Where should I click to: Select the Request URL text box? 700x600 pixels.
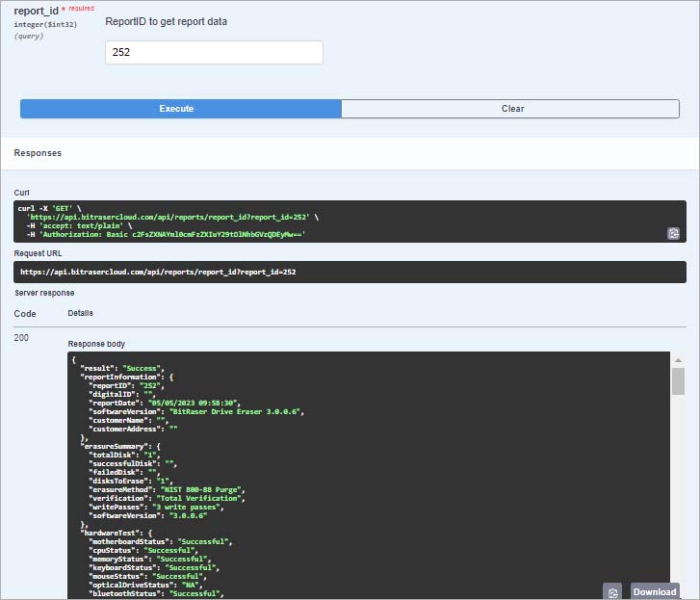(350, 272)
